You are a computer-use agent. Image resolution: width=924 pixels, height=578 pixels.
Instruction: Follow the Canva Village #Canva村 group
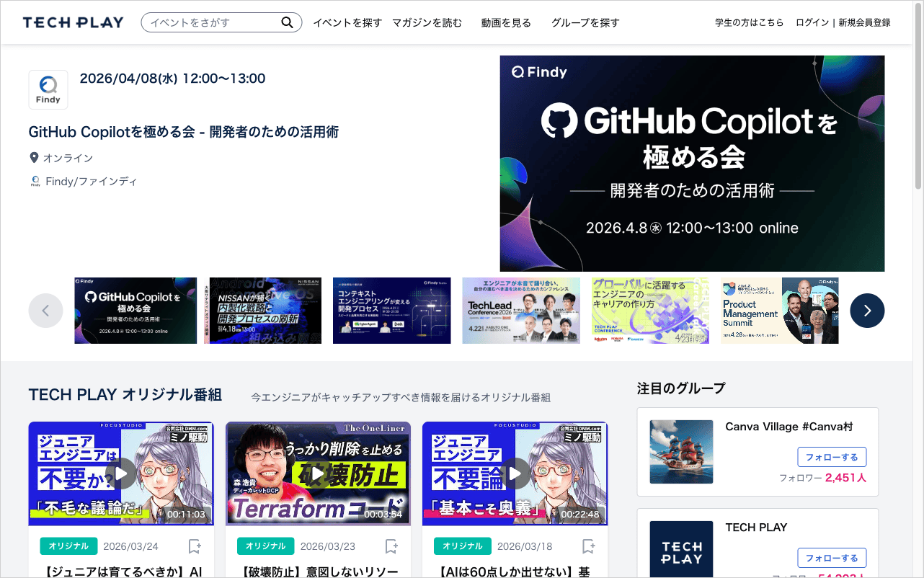point(832,456)
